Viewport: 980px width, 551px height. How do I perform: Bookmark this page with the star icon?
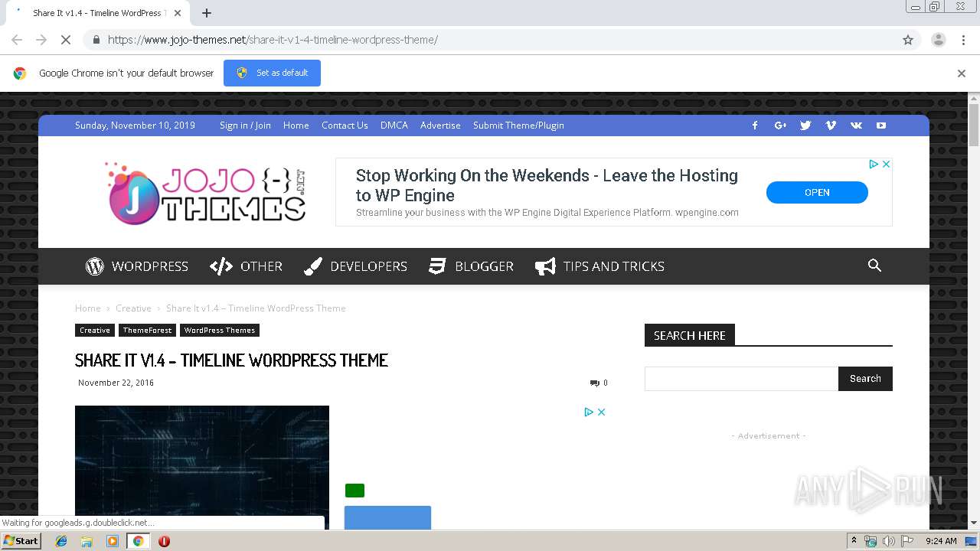[908, 40]
